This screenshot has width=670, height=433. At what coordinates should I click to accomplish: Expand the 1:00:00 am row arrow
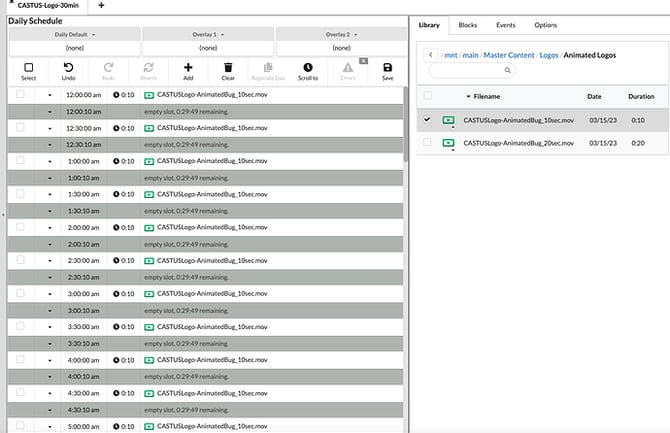[x=50, y=160]
